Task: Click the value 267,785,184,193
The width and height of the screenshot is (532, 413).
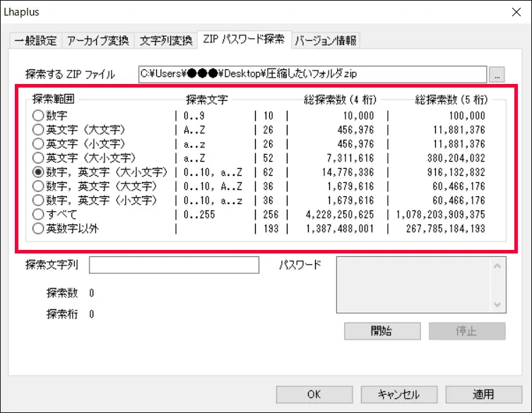Action: pos(446,229)
